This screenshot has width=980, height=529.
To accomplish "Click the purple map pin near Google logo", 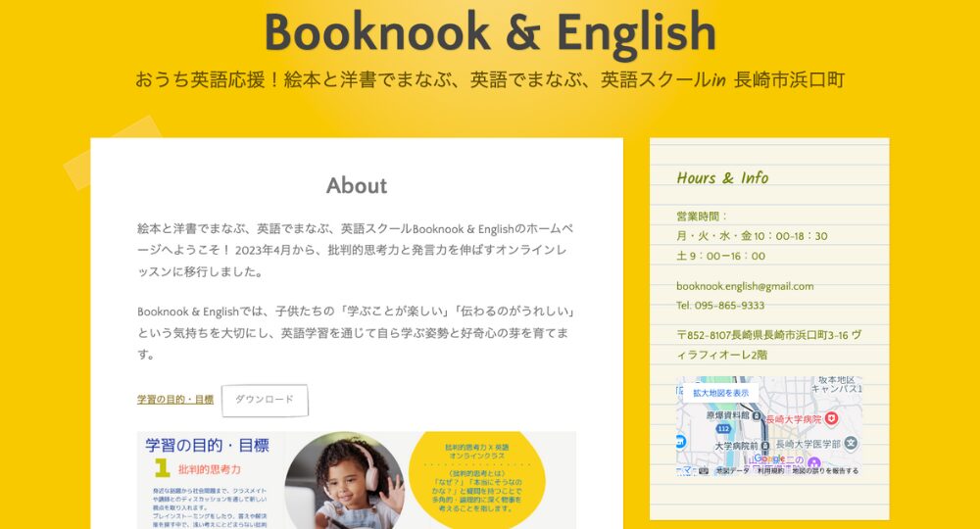I will point(813,463).
